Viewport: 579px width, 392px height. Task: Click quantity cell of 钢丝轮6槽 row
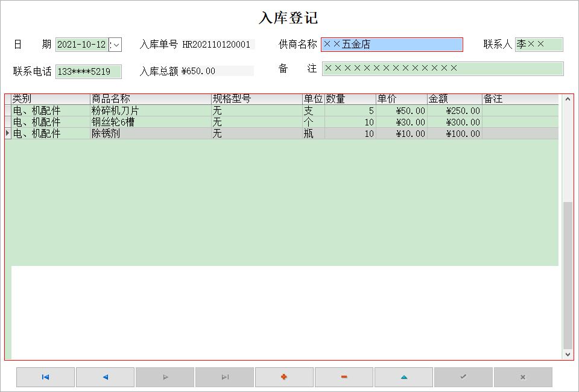coord(350,122)
